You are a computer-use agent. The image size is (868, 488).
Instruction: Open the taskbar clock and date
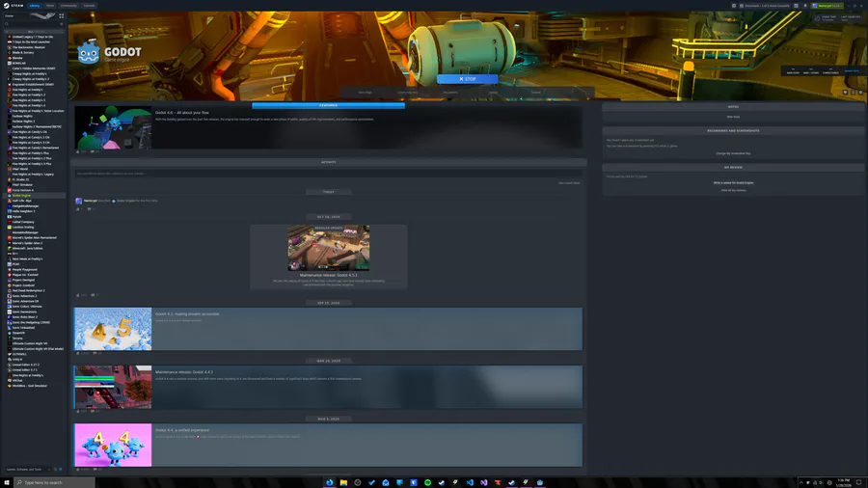(x=844, y=482)
